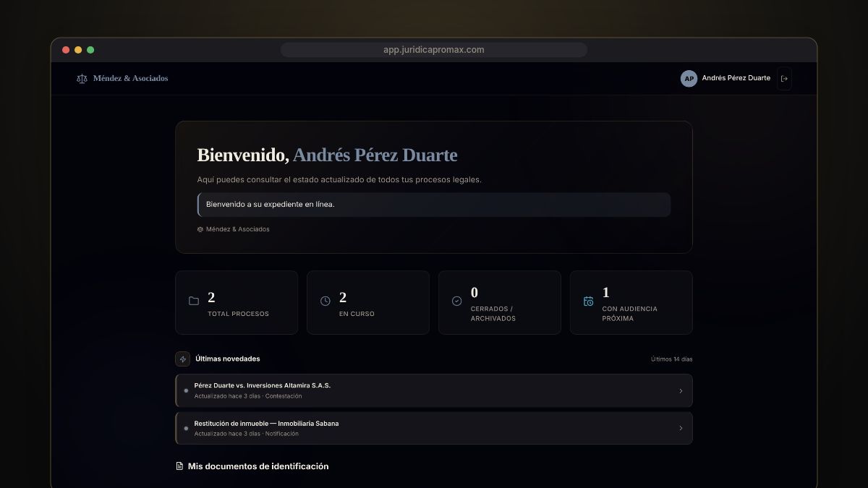Click the Últimos 14 días label
This screenshot has width=868, height=488.
pyautogui.click(x=672, y=359)
